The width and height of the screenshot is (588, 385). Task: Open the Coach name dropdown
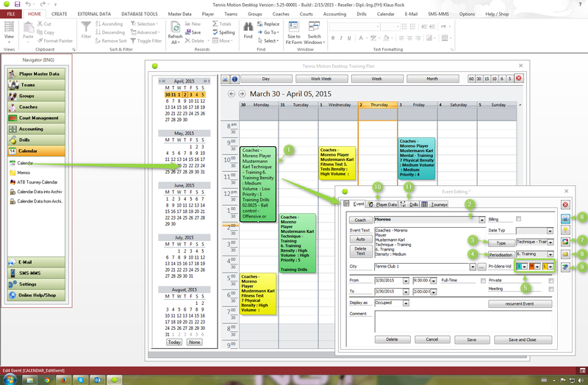click(481, 220)
